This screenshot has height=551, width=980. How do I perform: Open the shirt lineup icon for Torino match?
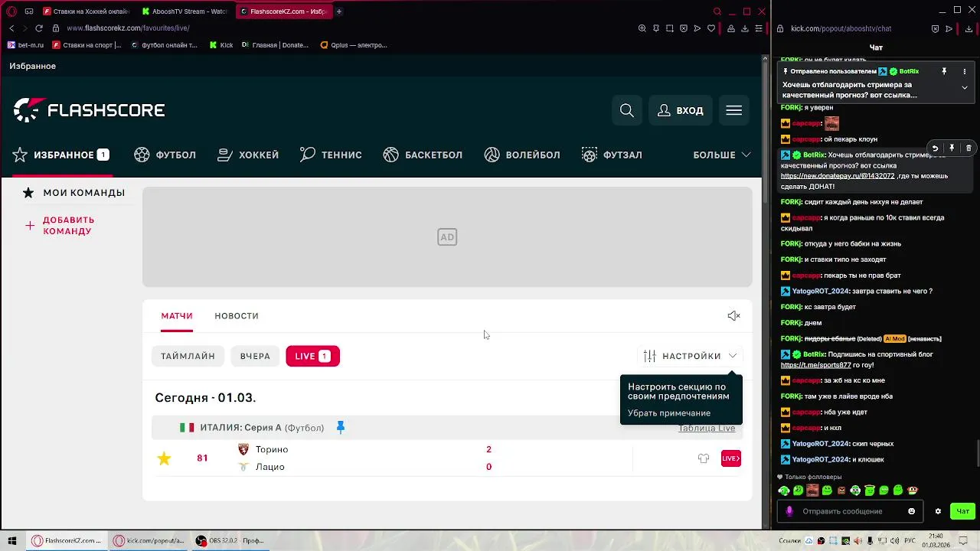[704, 458]
